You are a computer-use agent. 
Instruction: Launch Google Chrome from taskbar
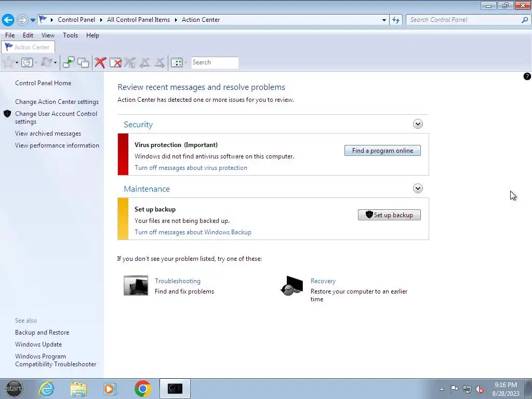[142, 389]
